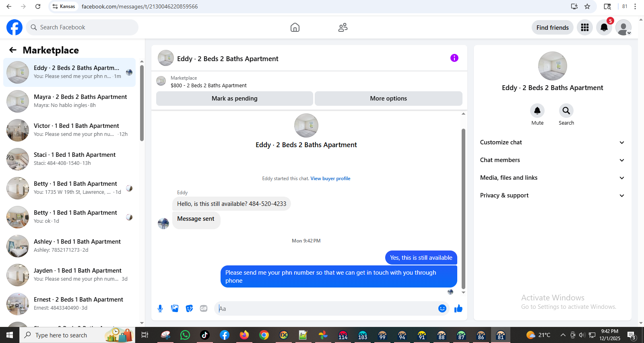Open Firefox from the taskbar
Screen dimensions: 644x343
(244, 335)
